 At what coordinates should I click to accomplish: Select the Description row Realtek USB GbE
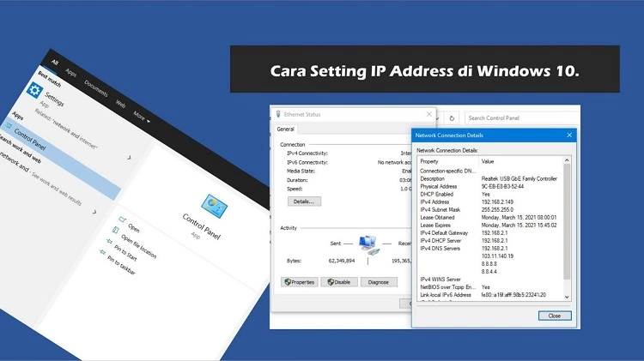[x=490, y=178]
